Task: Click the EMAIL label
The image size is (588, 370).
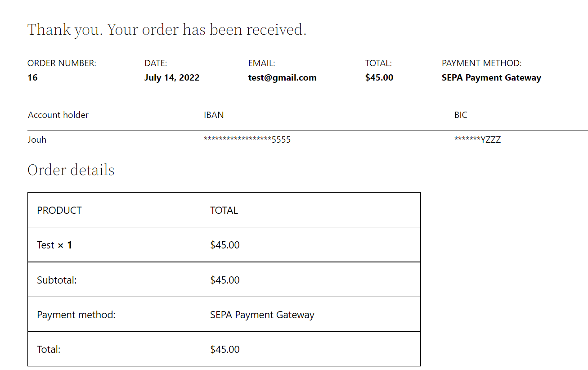Action: tap(261, 63)
